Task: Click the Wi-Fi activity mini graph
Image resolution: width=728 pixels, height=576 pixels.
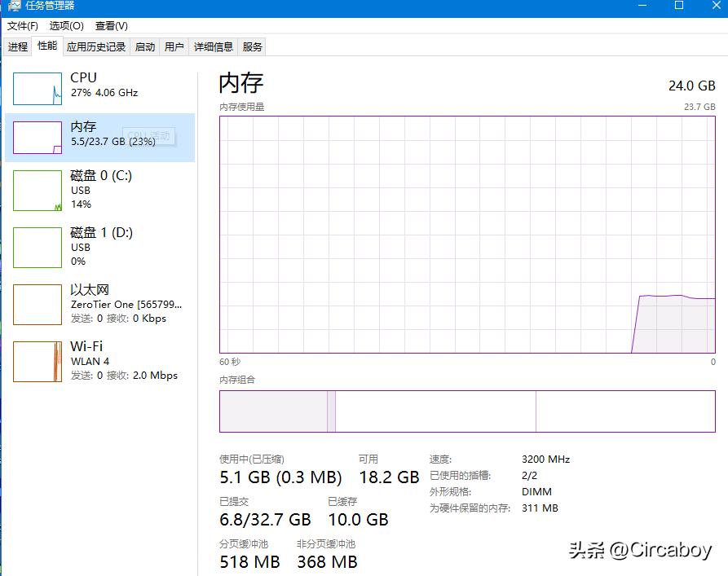Action: point(38,362)
